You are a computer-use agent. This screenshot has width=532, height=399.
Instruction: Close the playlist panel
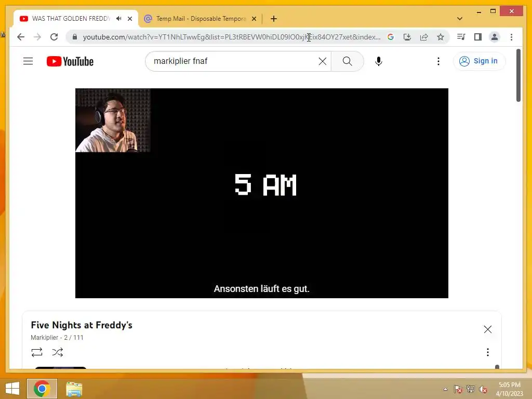tap(487, 329)
